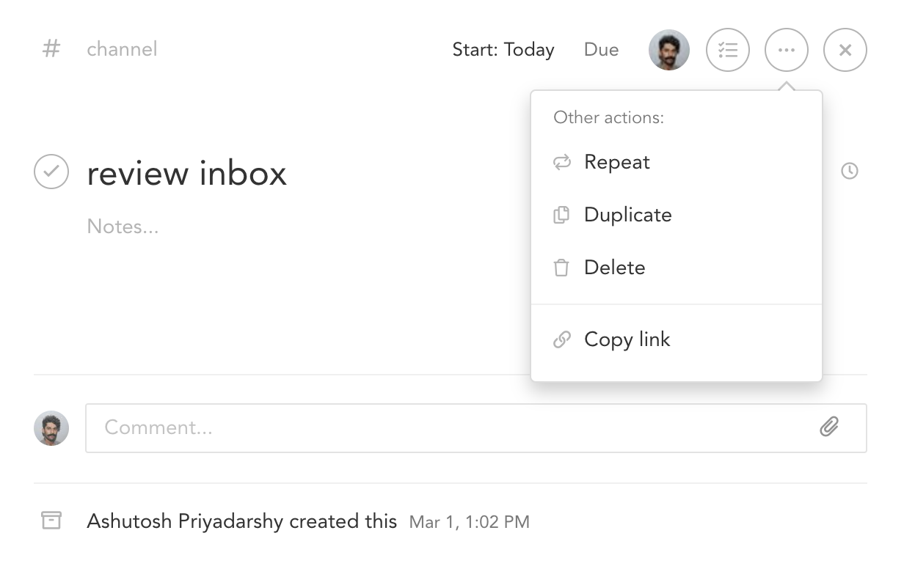The height and width of the screenshot is (588, 904).
Task: Click Copy link in the menu
Action: point(627,339)
